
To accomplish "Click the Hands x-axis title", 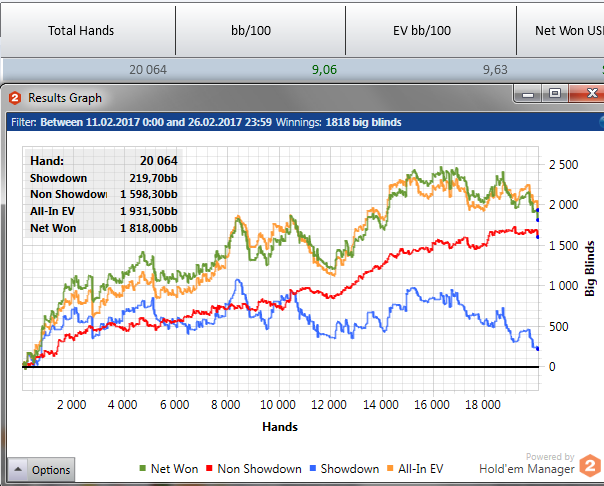I will [x=280, y=427].
